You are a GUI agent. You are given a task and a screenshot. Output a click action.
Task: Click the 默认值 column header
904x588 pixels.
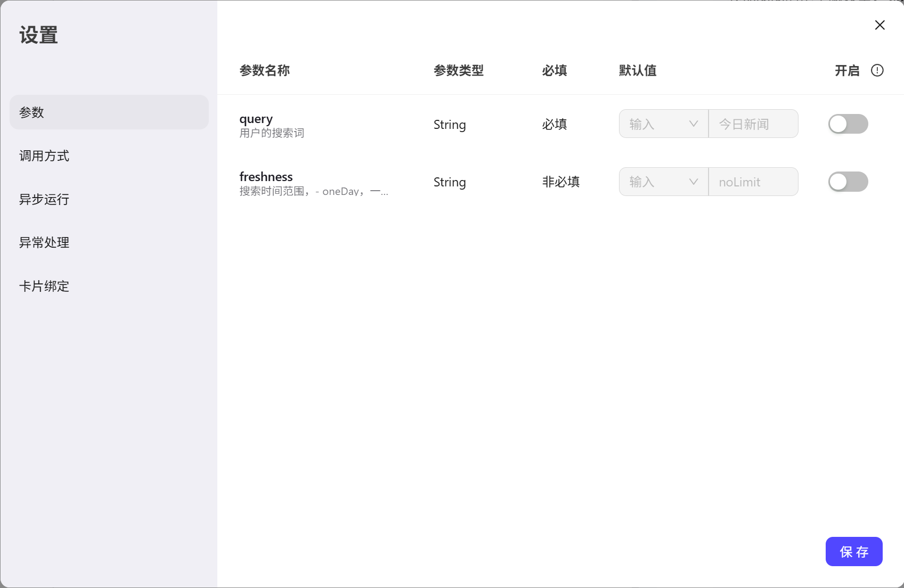(637, 70)
